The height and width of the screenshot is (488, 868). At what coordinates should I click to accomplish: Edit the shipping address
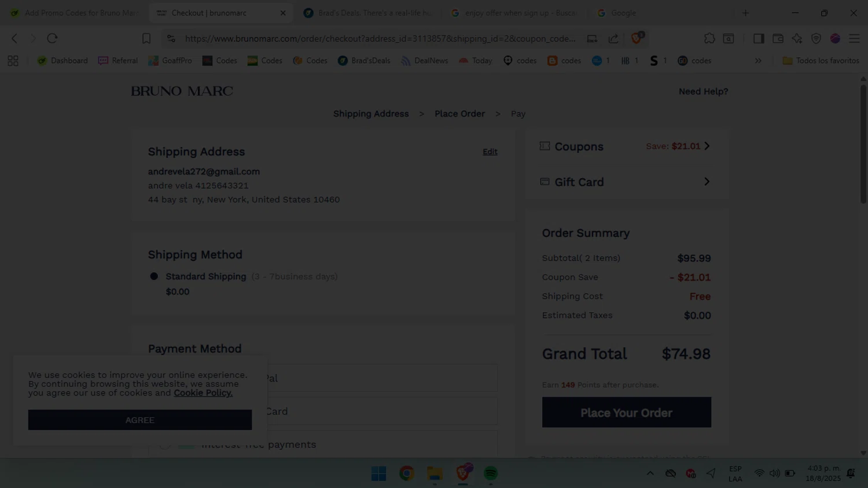pos(490,152)
